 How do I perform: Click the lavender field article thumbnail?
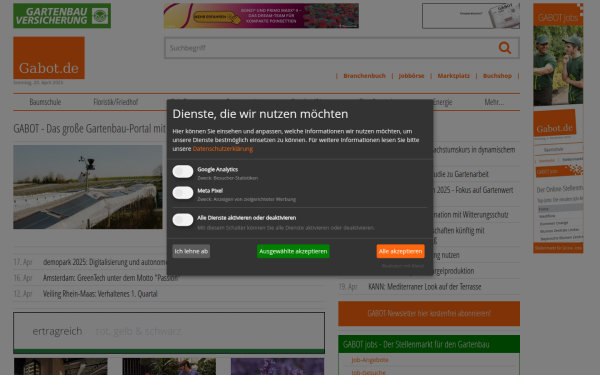click(x=277, y=367)
